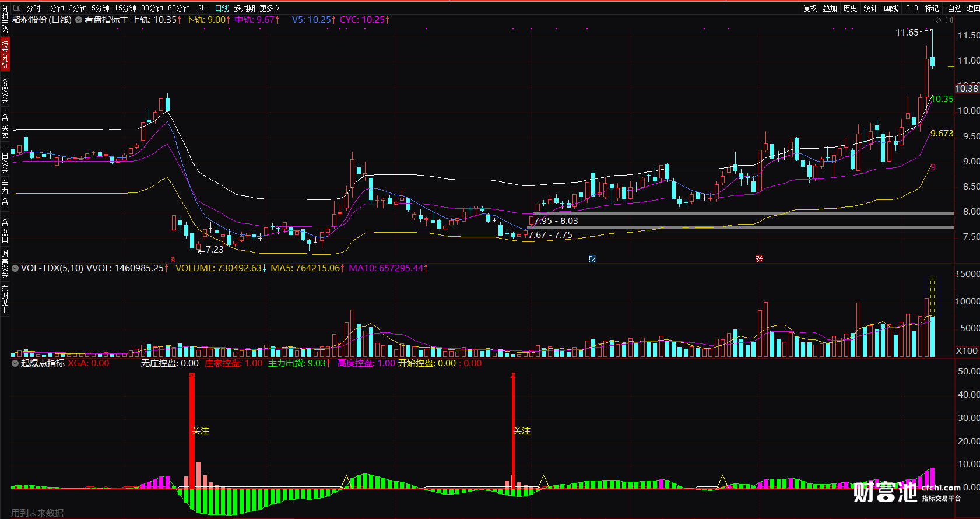Image resolution: width=980 pixels, height=519 pixels.
Task: Select the 1分钟 period
Action: point(55,8)
